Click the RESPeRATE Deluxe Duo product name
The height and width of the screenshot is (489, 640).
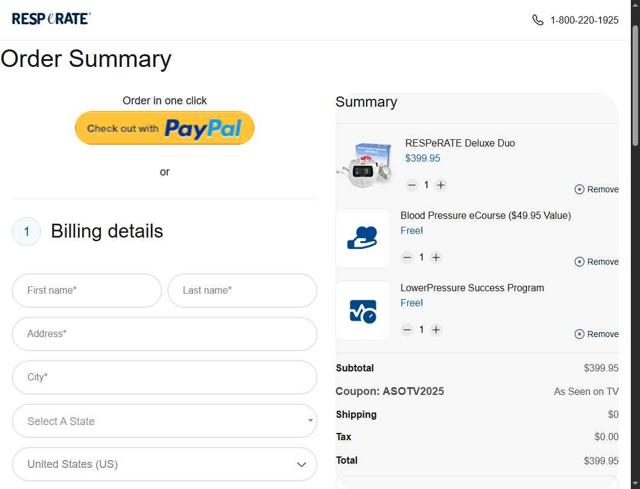pos(460,143)
